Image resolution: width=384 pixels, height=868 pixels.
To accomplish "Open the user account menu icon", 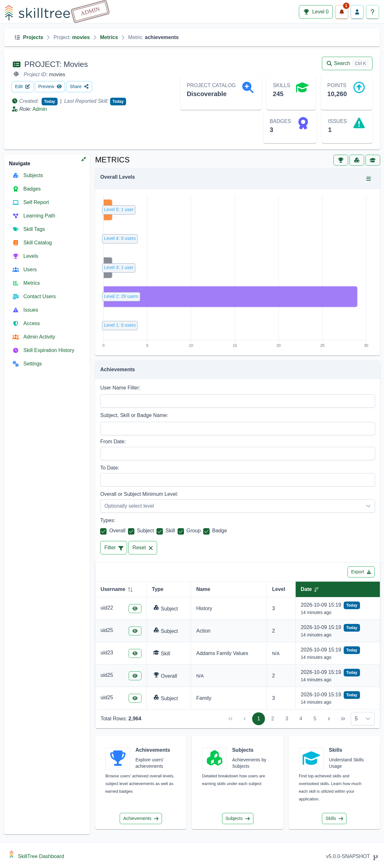I will tap(357, 12).
